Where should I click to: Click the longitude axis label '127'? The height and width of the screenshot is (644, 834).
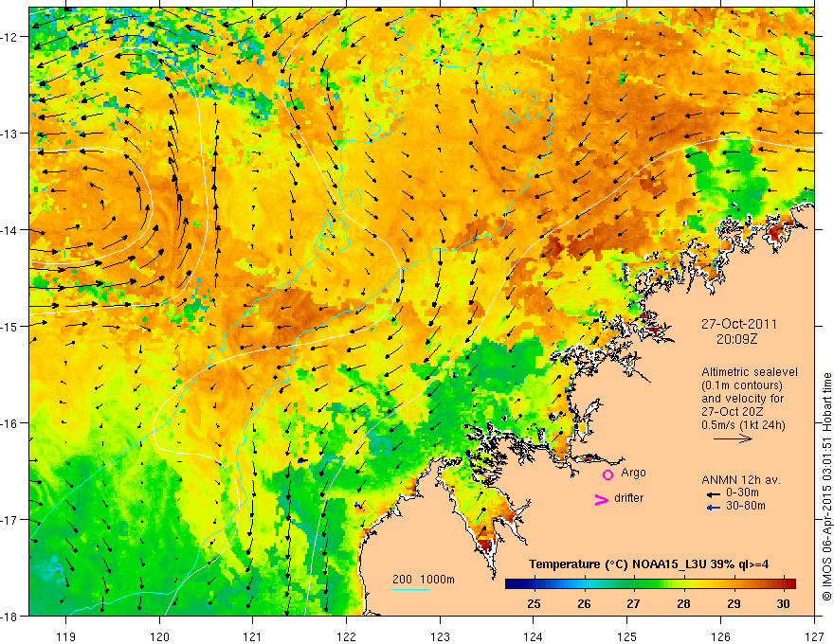(814, 636)
